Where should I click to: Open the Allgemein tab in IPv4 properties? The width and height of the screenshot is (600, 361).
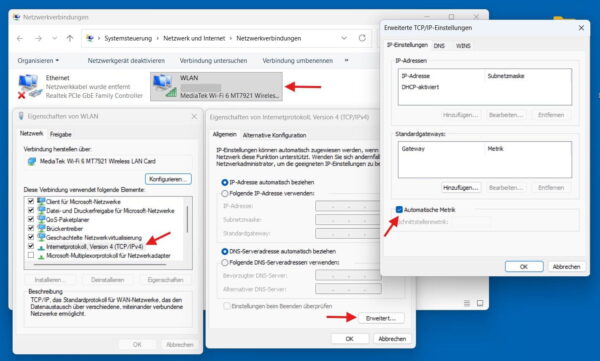click(x=224, y=134)
